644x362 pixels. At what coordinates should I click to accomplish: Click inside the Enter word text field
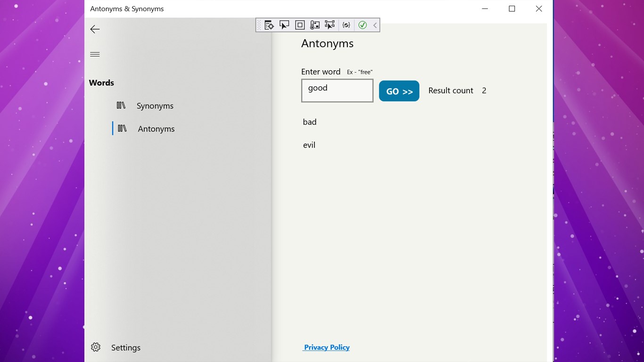pos(337,90)
